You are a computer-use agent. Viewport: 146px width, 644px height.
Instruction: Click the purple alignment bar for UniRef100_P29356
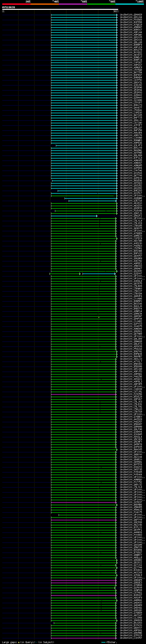click(x=83, y=394)
